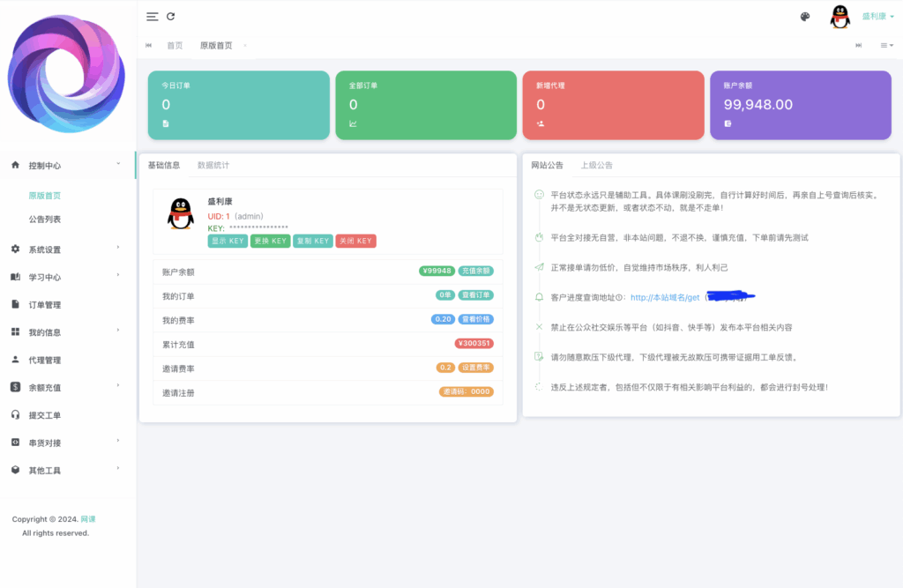Switch to the 上级公告 tab
The width and height of the screenshot is (903, 588).
pyautogui.click(x=596, y=165)
